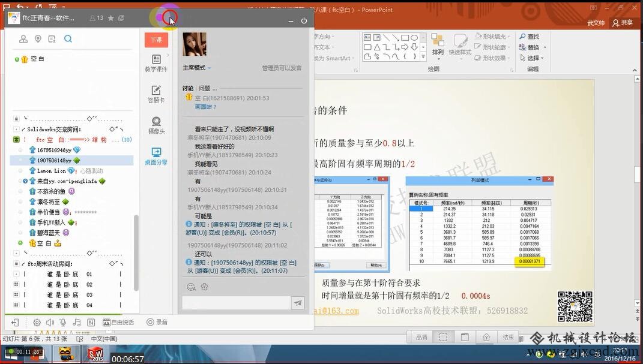Select the text box shape in PowerPoint
This screenshot has height=364, width=643.
(x=367, y=38)
